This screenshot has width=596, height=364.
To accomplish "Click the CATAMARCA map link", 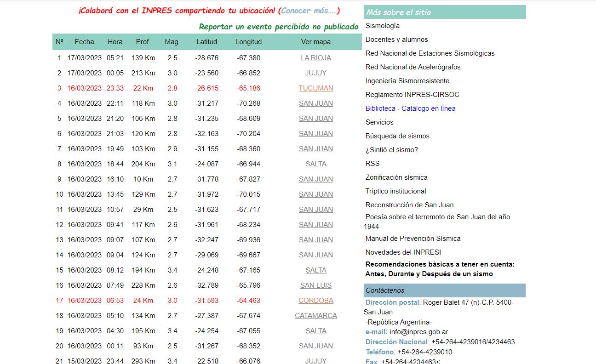I will [x=315, y=316].
